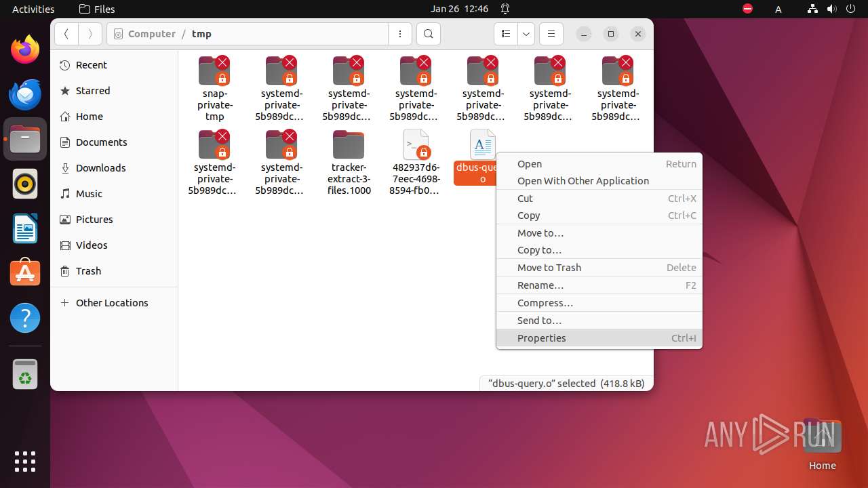Choose Compress… in the context menu
The height and width of the screenshot is (488, 868).
click(x=599, y=303)
